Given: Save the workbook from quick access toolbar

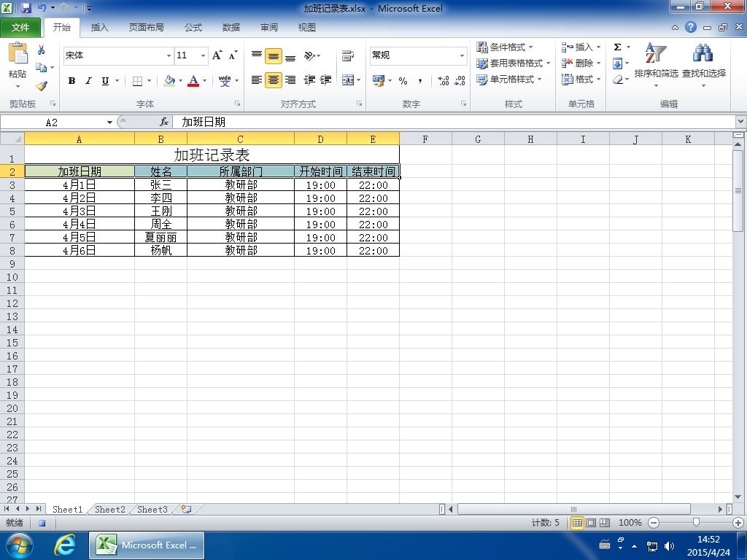Looking at the screenshot, I should pos(26,7).
